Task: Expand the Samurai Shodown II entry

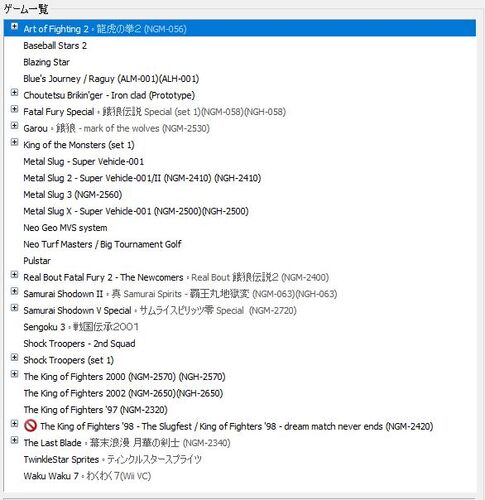Action: click(x=14, y=291)
